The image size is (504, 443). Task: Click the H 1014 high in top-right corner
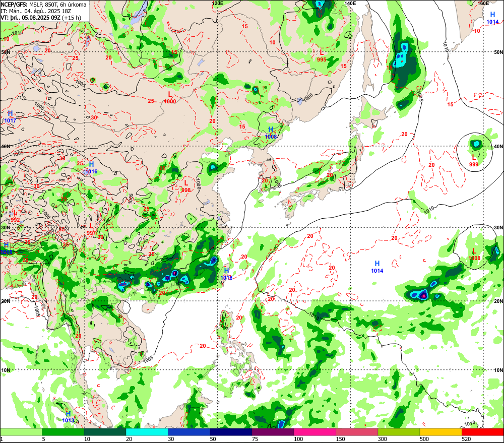pyautogui.click(x=493, y=18)
